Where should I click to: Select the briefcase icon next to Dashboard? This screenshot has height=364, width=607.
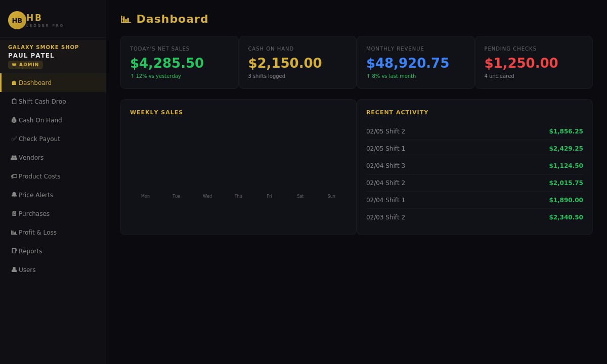point(14,82)
